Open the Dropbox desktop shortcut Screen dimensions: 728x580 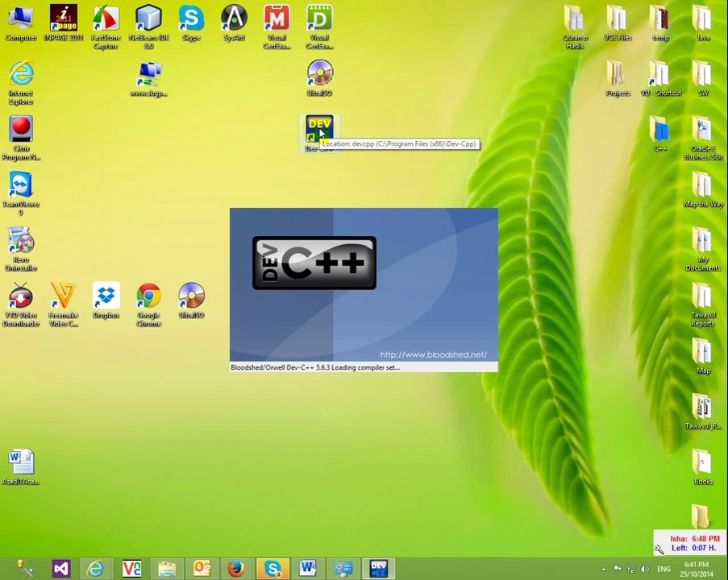106,300
